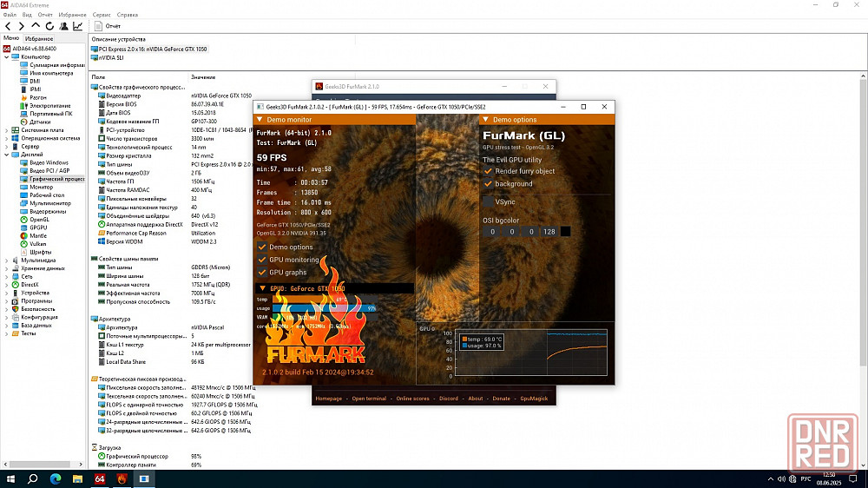Click the Refresh icon in AIDA64 toolbar

[x=49, y=26]
